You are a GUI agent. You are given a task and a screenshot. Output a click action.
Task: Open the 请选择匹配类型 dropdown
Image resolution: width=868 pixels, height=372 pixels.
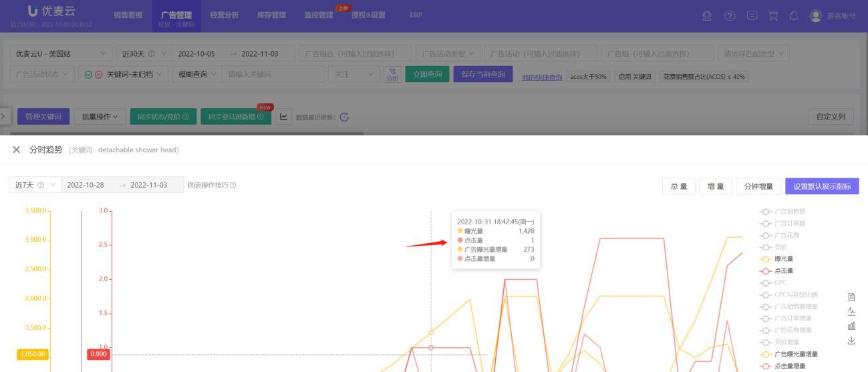[x=753, y=53]
